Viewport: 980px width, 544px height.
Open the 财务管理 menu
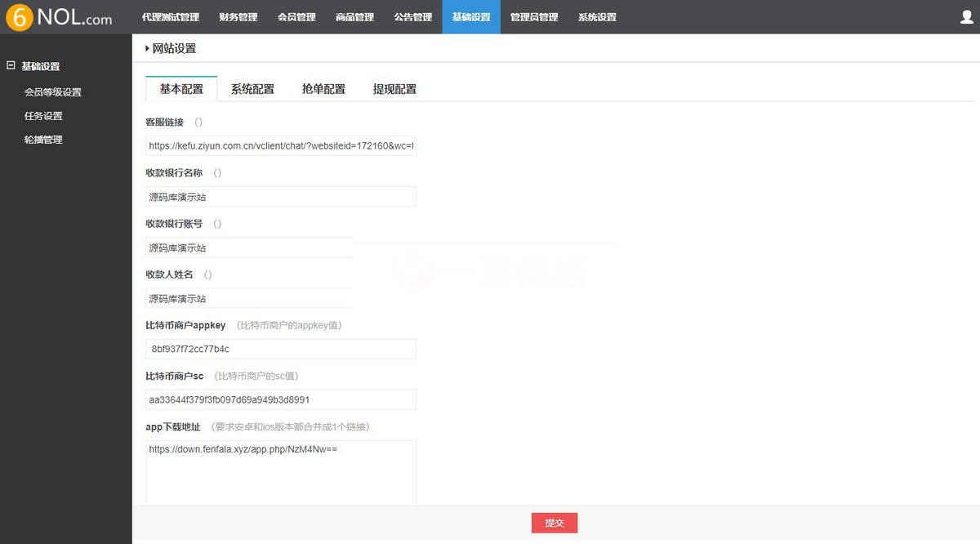[x=238, y=16]
